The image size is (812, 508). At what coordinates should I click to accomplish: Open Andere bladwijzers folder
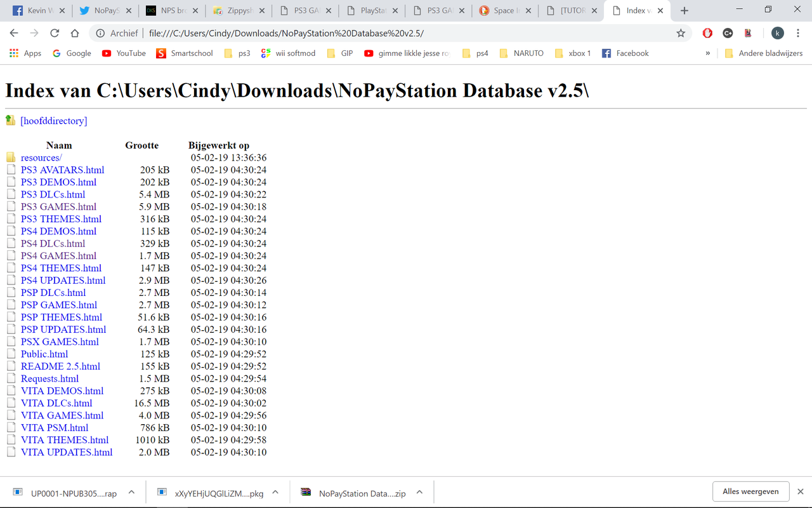tap(763, 53)
